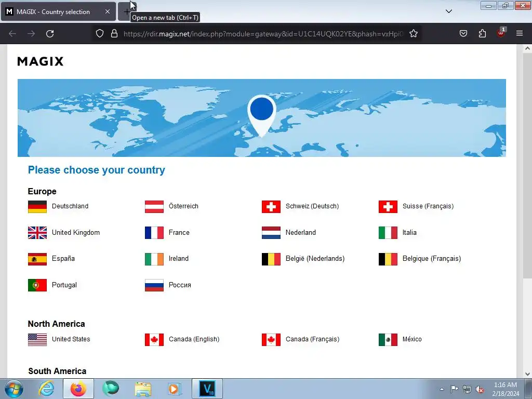Click the MAGIX logo

pos(40,61)
